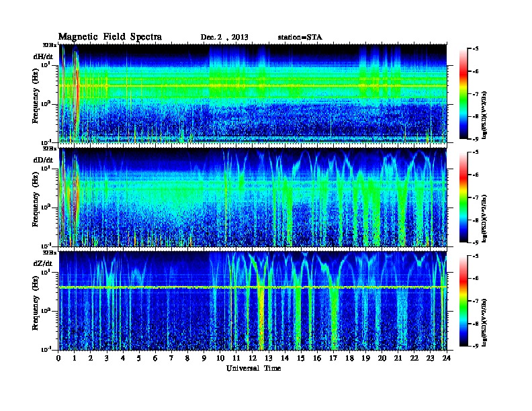Click the "-6" label on dD/dt color bar
The height and width of the screenshot is (411, 532).
[x=476, y=175]
